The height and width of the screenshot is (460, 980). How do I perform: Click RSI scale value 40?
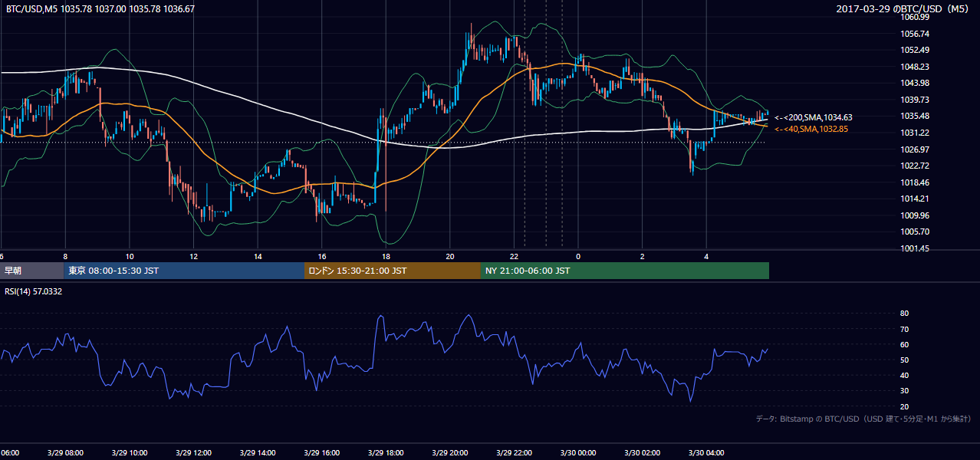coord(905,376)
